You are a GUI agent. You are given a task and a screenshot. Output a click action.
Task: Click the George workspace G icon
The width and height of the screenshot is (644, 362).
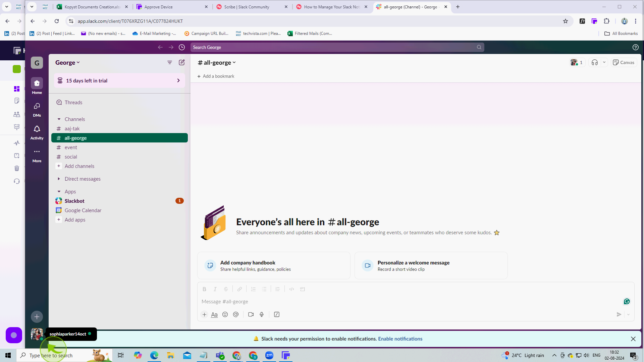(x=37, y=63)
